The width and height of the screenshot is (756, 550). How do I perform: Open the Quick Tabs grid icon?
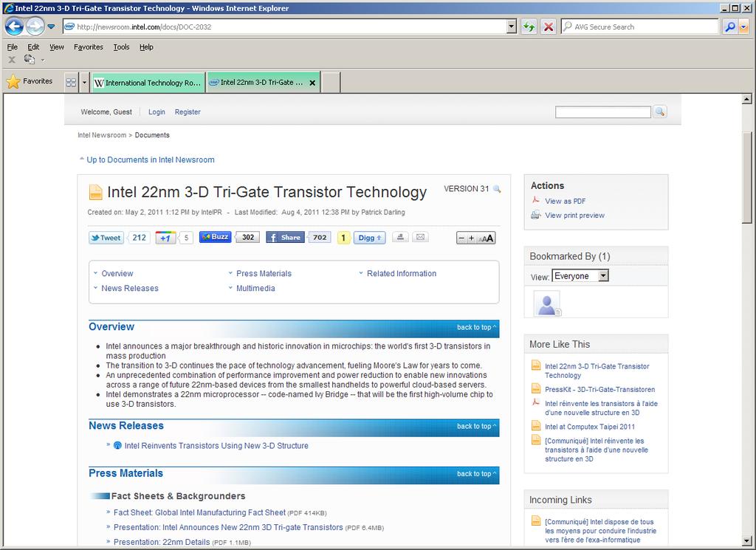point(71,83)
